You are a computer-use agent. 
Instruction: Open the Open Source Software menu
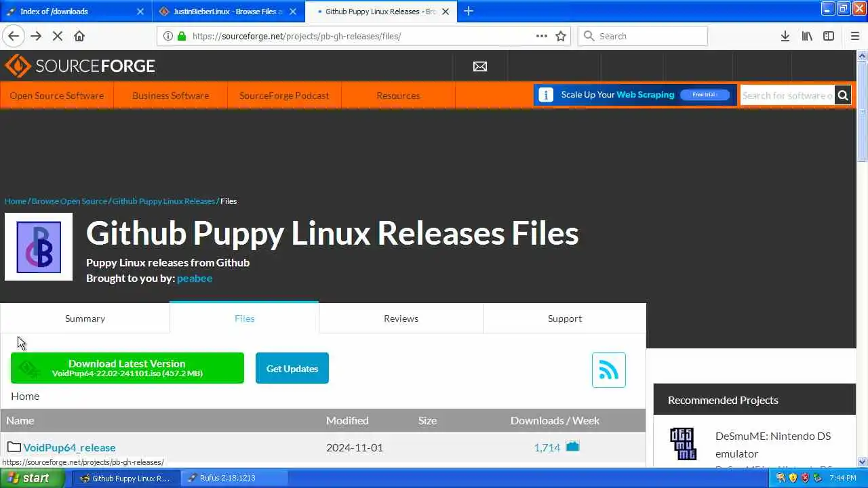[57, 96]
